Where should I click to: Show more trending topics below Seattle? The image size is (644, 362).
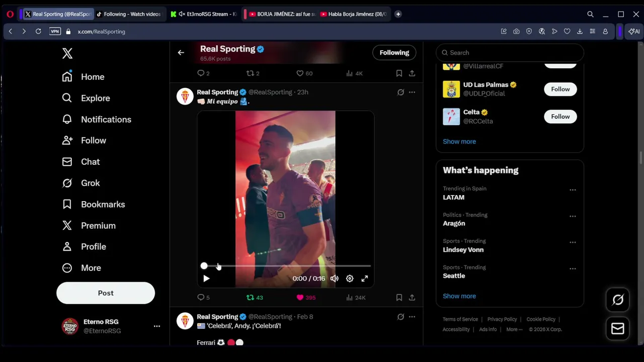tap(459, 296)
